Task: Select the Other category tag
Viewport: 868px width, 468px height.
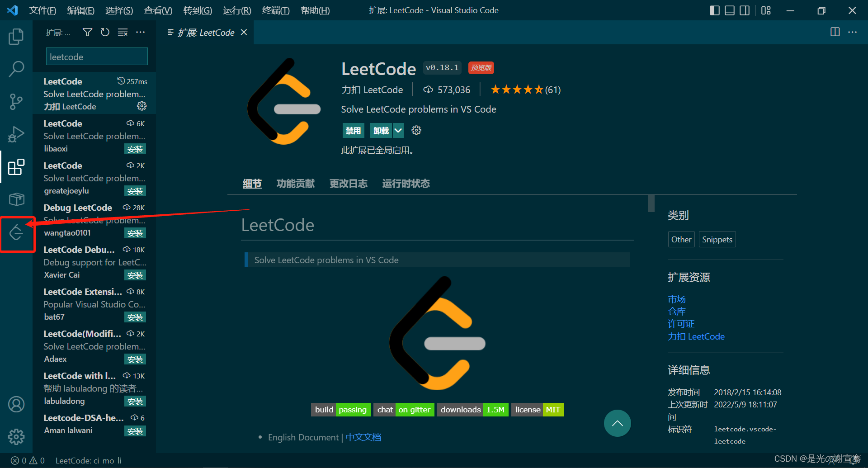Action: pos(681,239)
